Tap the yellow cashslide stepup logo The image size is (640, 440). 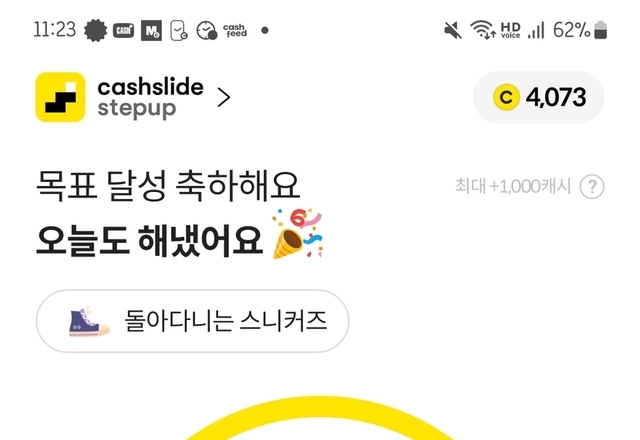coord(60,97)
